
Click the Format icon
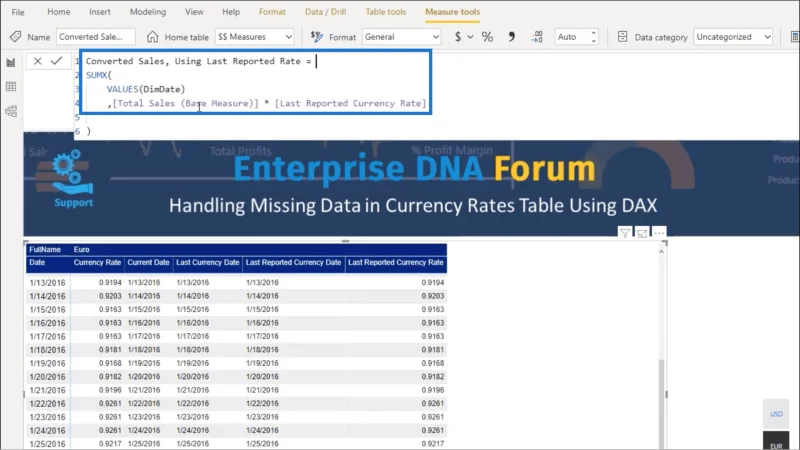317,37
